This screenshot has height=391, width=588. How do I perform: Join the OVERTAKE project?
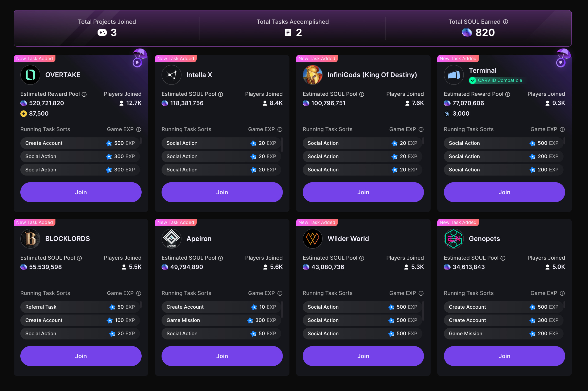coord(81,192)
